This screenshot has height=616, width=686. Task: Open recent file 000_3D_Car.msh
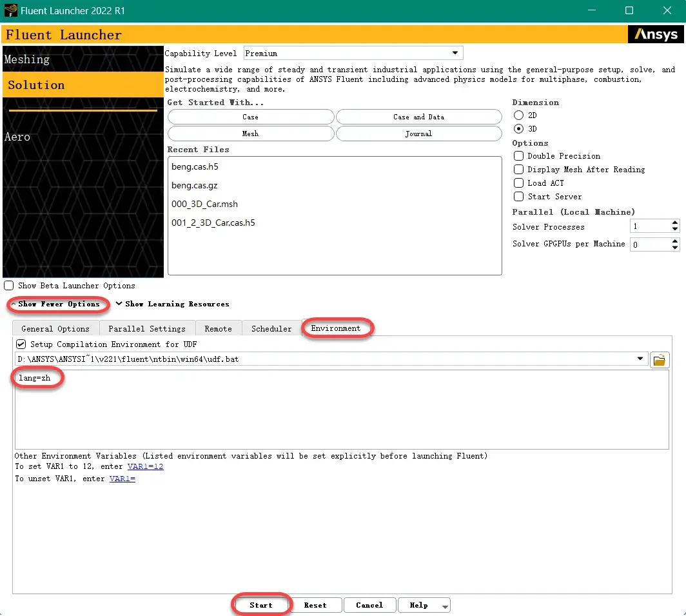click(x=205, y=204)
